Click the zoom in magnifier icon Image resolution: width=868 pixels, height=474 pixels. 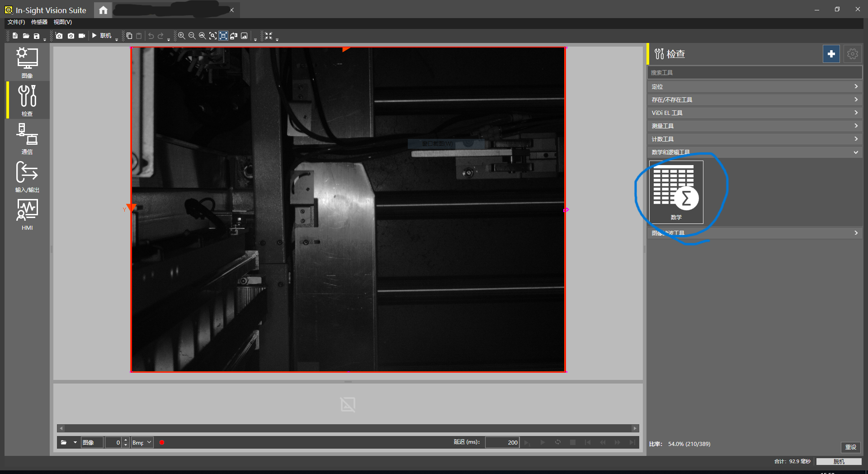[x=182, y=36]
